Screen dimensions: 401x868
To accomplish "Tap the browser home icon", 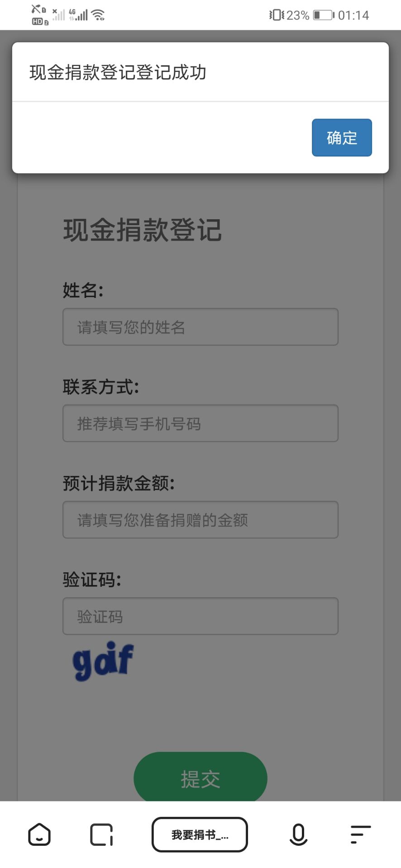I will (39, 834).
